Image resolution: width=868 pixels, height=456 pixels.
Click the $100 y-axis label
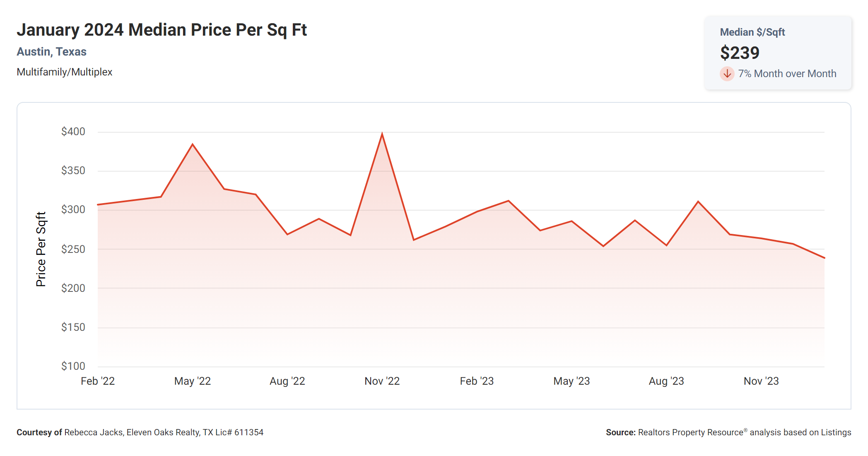(x=73, y=366)
